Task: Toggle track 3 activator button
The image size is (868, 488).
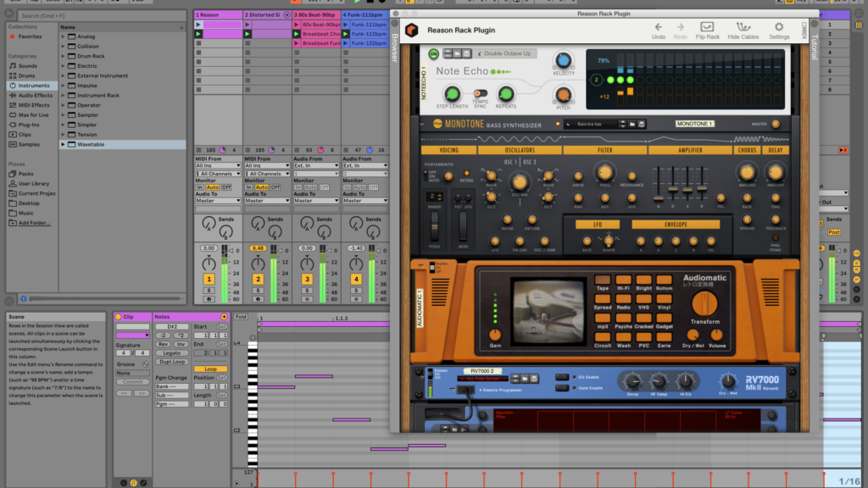Action: (307, 280)
